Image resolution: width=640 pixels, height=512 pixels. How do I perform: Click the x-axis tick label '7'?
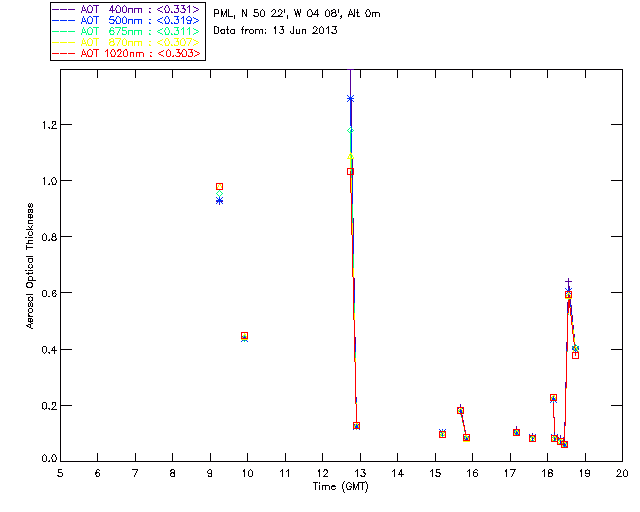tap(135, 473)
